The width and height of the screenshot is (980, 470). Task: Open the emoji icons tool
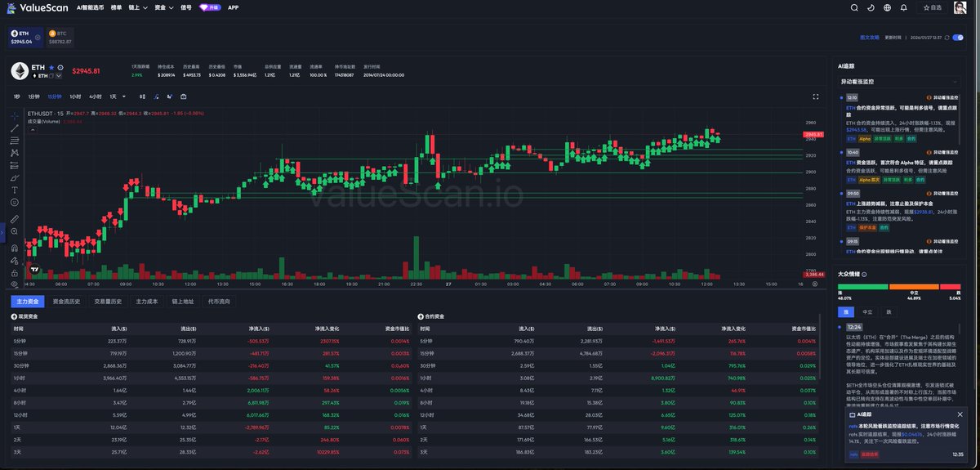click(15, 202)
